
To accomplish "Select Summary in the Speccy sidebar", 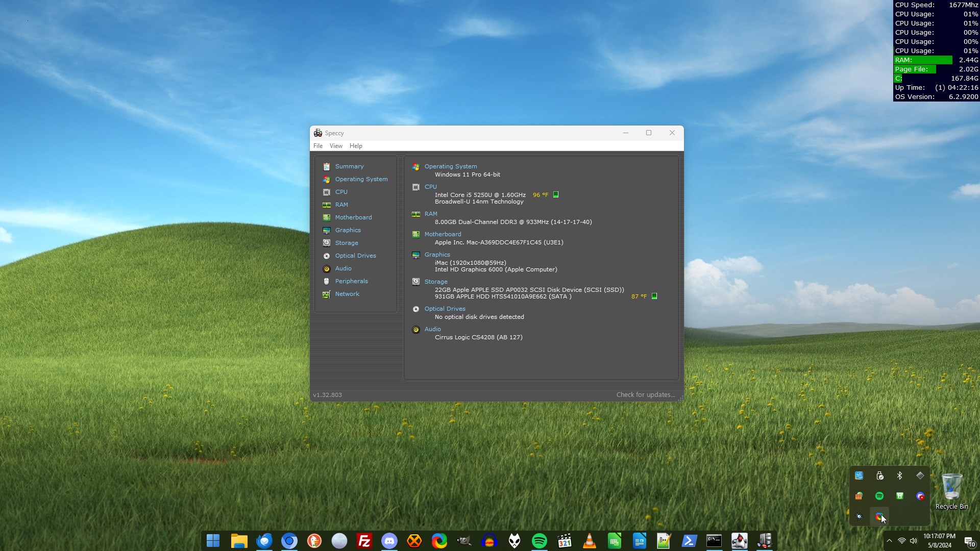I will click(x=349, y=166).
